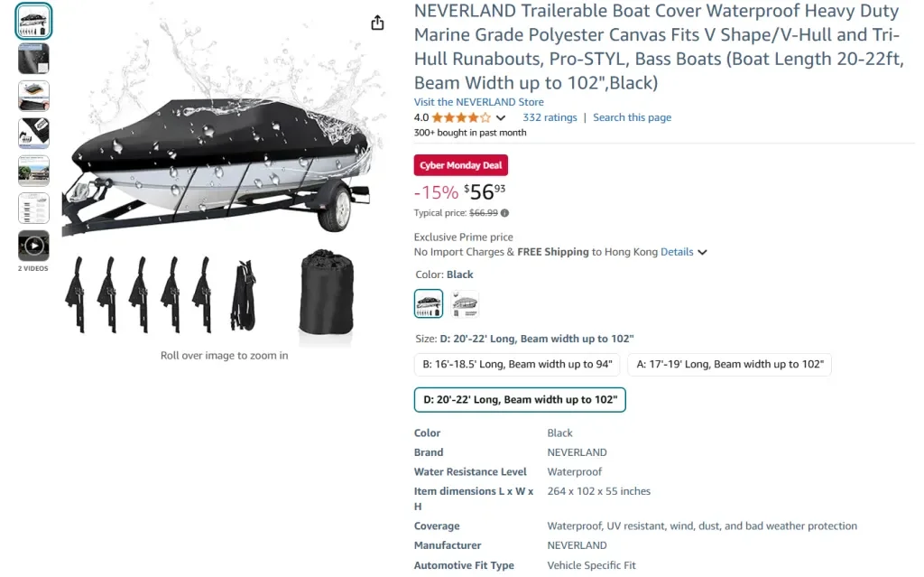Click the share icon above the product image

tap(377, 23)
